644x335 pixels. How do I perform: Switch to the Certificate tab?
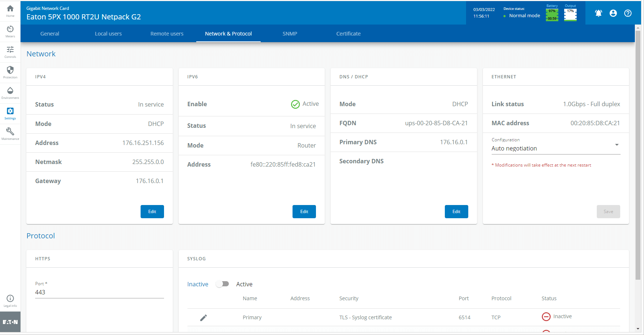pos(349,34)
